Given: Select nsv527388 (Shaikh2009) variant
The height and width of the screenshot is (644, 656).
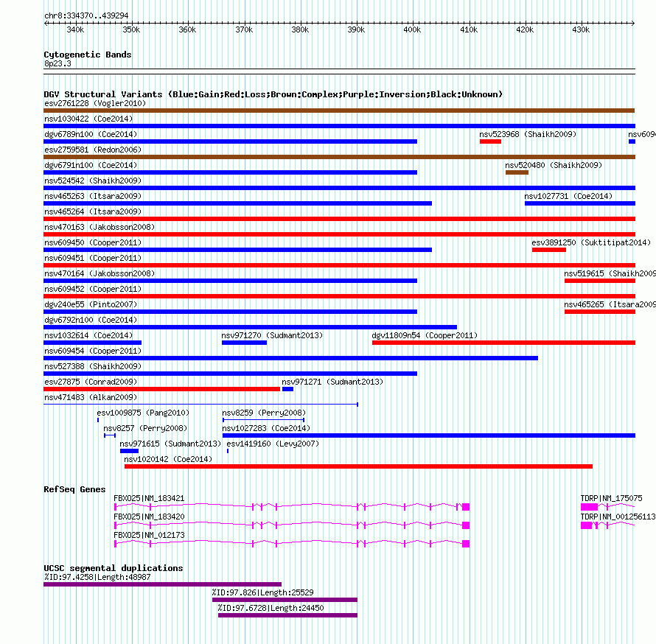Looking at the screenshot, I should 230,374.
